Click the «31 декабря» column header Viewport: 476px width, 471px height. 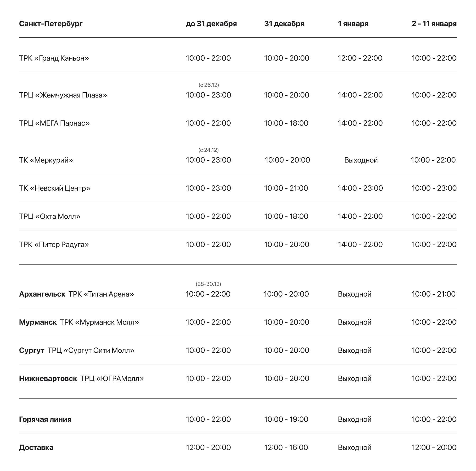(x=284, y=24)
